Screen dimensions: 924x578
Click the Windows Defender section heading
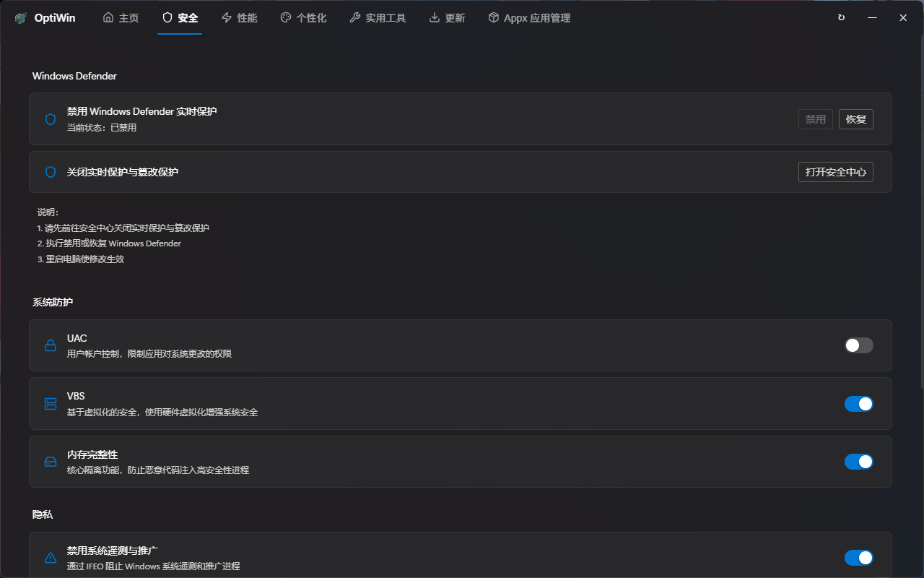tap(74, 76)
